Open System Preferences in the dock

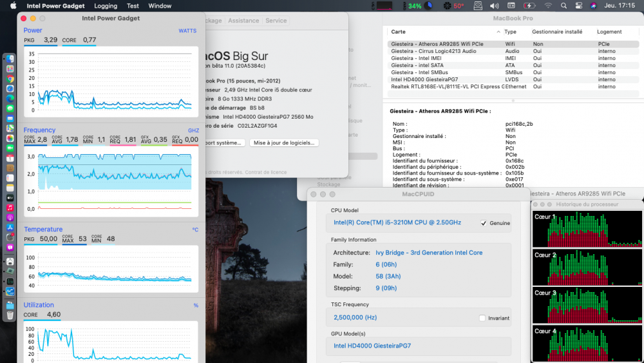click(x=10, y=237)
